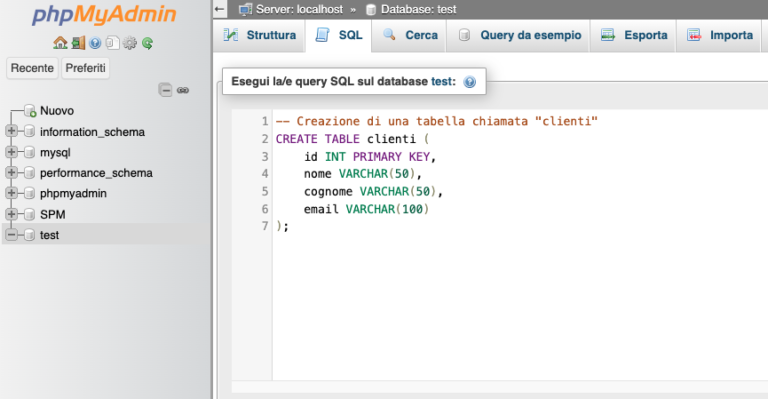Open navigation settings gear icon
This screenshot has width=768, height=399.
130,43
